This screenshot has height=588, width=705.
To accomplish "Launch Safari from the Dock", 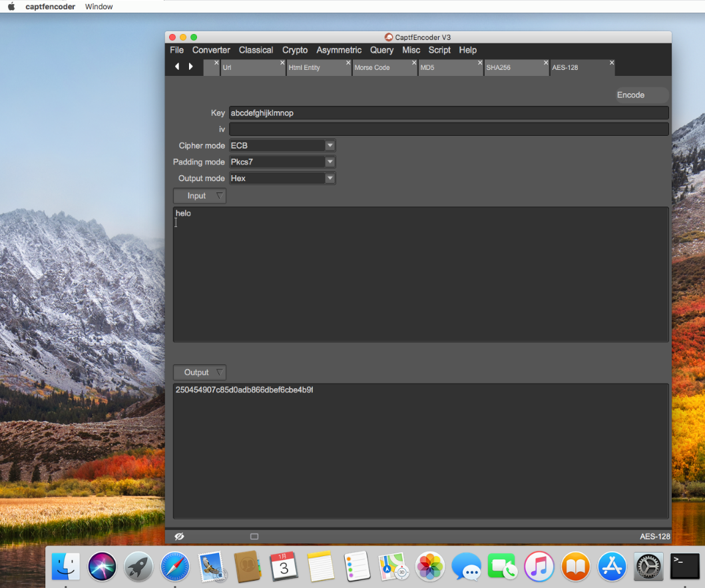I will point(174,567).
